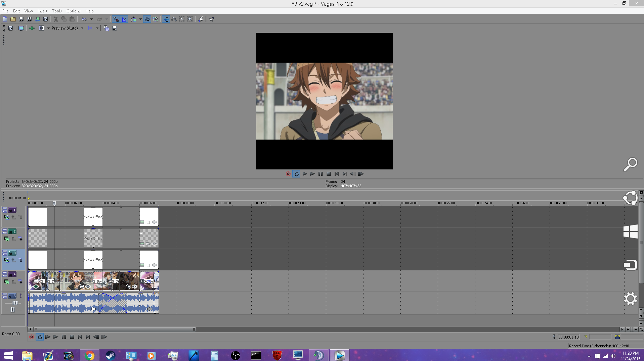Click the Undo arrow icon
644x361 pixels.
pyautogui.click(x=84, y=19)
